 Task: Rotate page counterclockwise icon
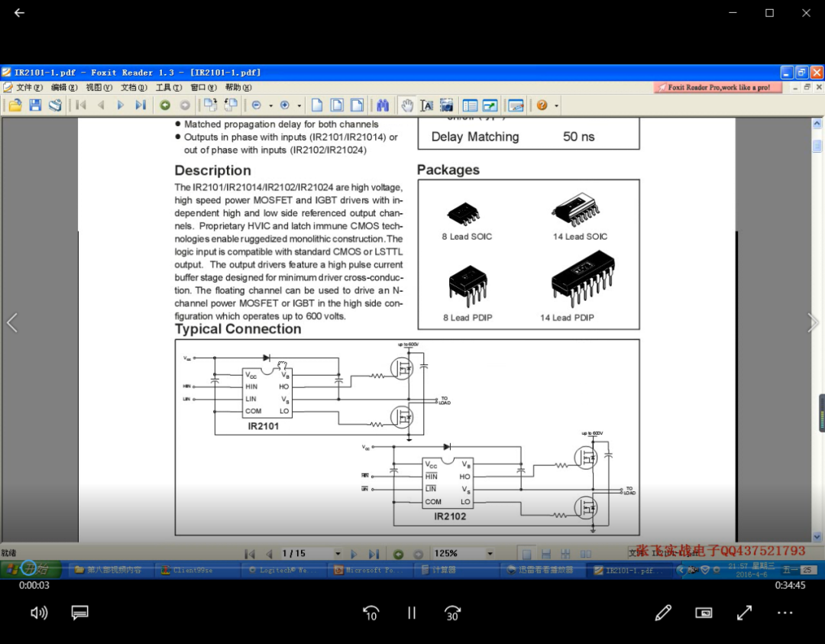pyautogui.click(x=231, y=105)
